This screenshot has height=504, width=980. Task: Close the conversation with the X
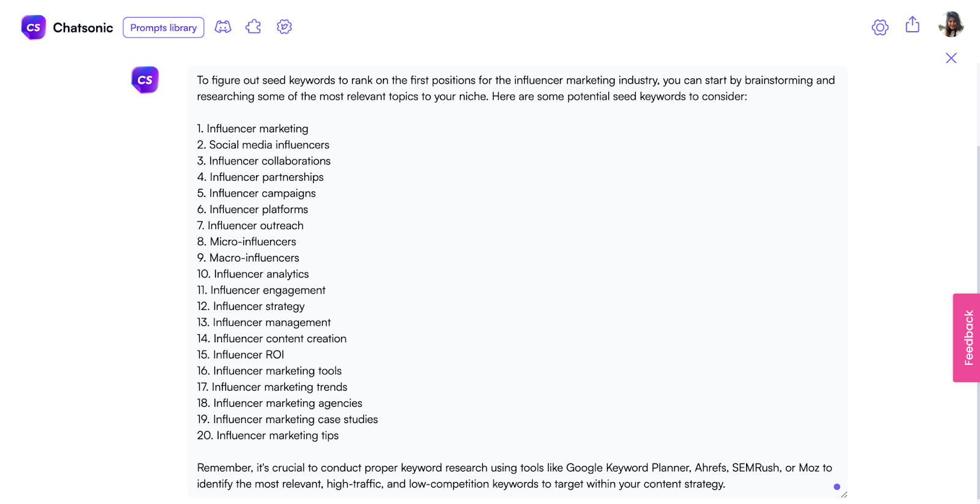coord(951,58)
